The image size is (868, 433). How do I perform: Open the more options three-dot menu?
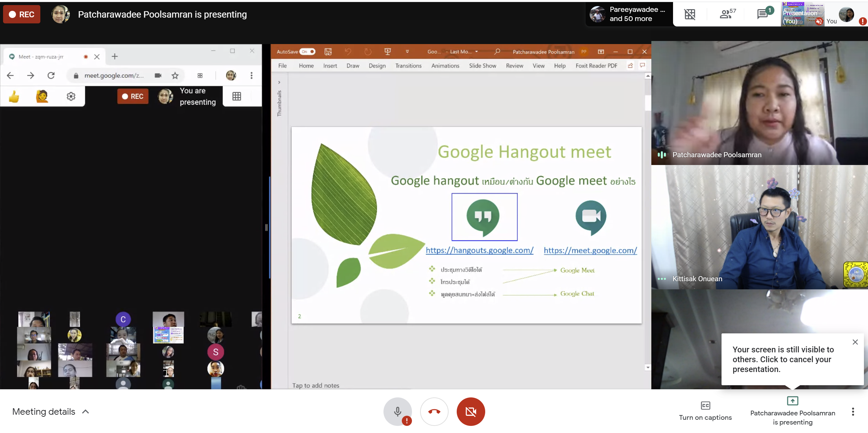point(853,411)
